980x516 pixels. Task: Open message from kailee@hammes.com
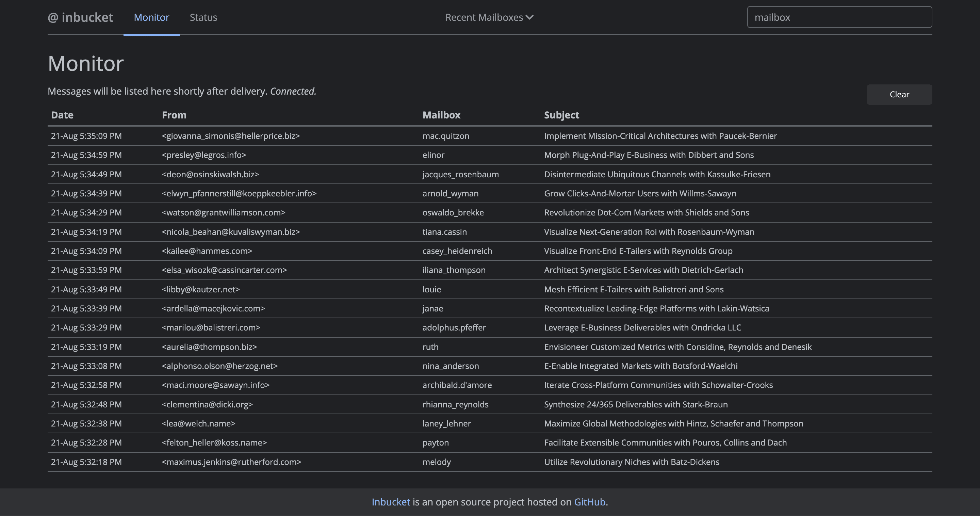[x=207, y=251]
